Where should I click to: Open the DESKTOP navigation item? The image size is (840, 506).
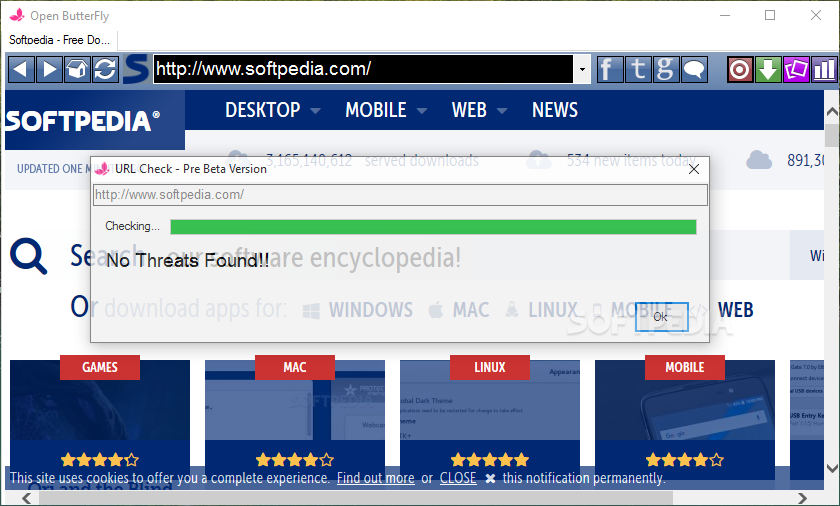coord(262,110)
